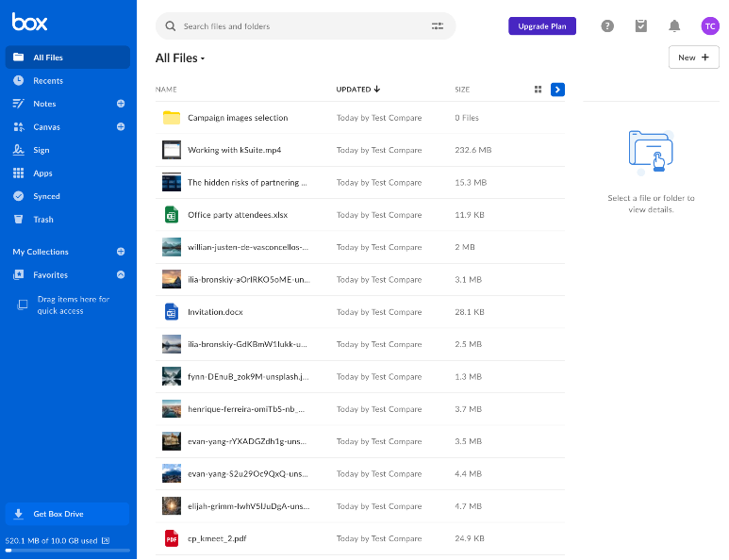Select ilia-bronskiy-aOrlRKO5oME image thumbnail
This screenshot has width=729, height=560.
[x=171, y=279]
